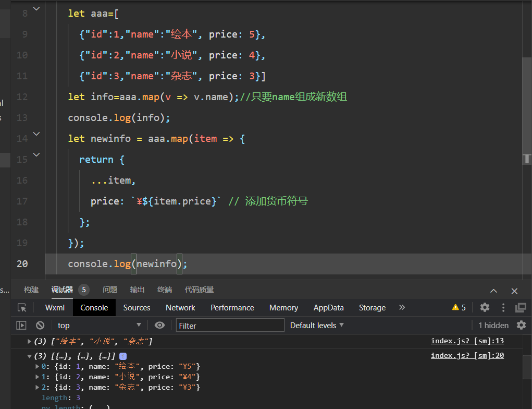Open the hidden tabs chevron next to Storage
532x409 pixels.
pyautogui.click(x=402, y=308)
